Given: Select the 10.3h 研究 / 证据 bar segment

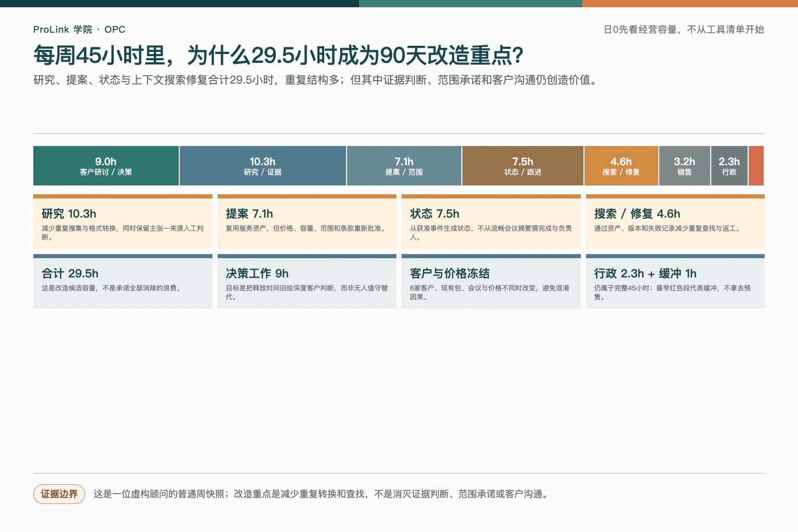Looking at the screenshot, I should tap(263, 166).
